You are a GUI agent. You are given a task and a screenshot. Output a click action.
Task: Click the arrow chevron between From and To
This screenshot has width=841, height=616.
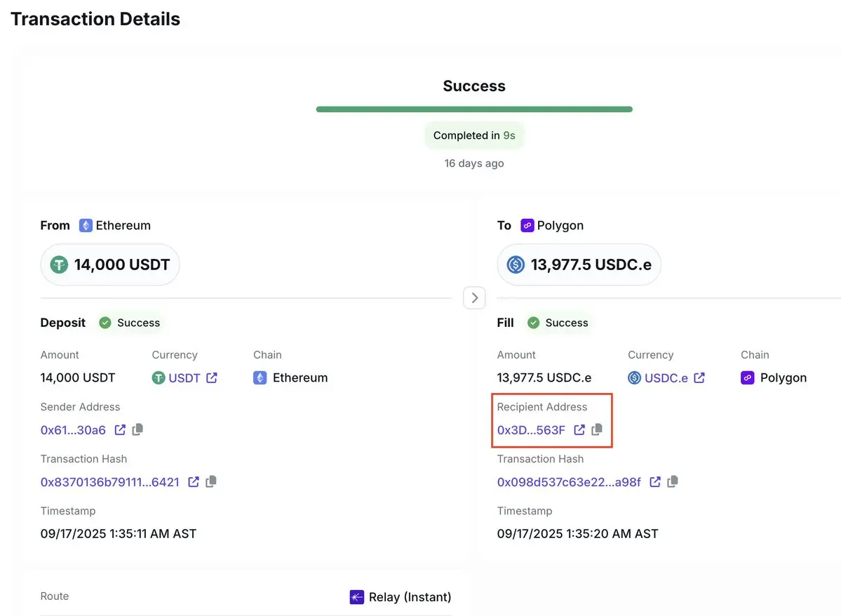click(474, 297)
